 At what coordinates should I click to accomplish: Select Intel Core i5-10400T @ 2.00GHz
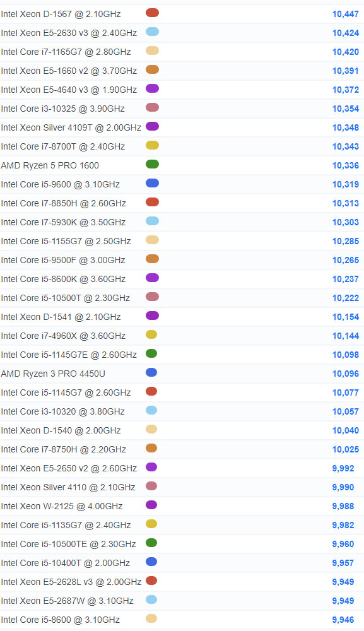65,563
